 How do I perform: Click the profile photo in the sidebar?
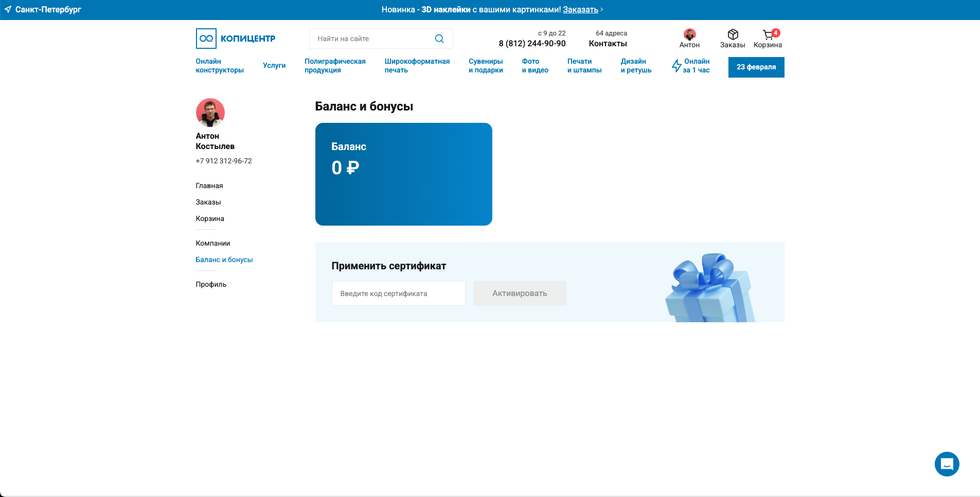click(x=211, y=113)
